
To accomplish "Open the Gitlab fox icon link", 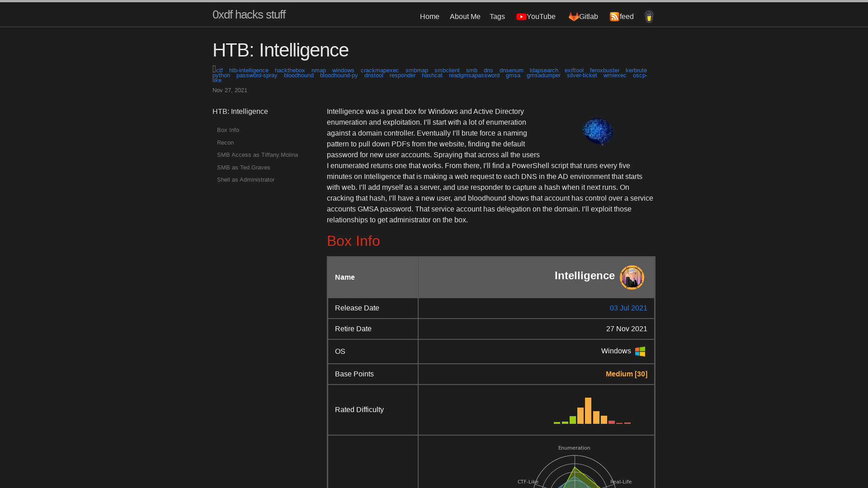I will pyautogui.click(x=574, y=17).
